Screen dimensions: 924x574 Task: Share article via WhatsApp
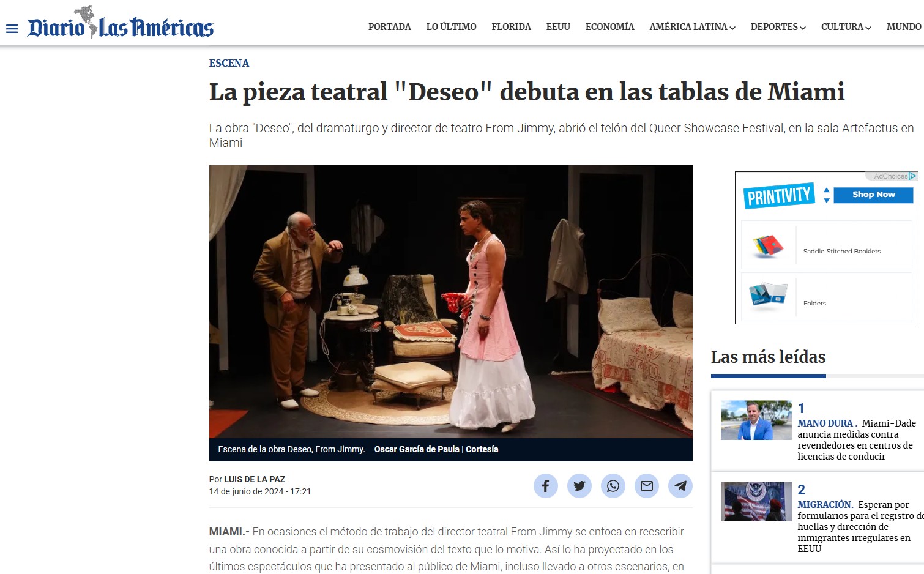pos(613,486)
